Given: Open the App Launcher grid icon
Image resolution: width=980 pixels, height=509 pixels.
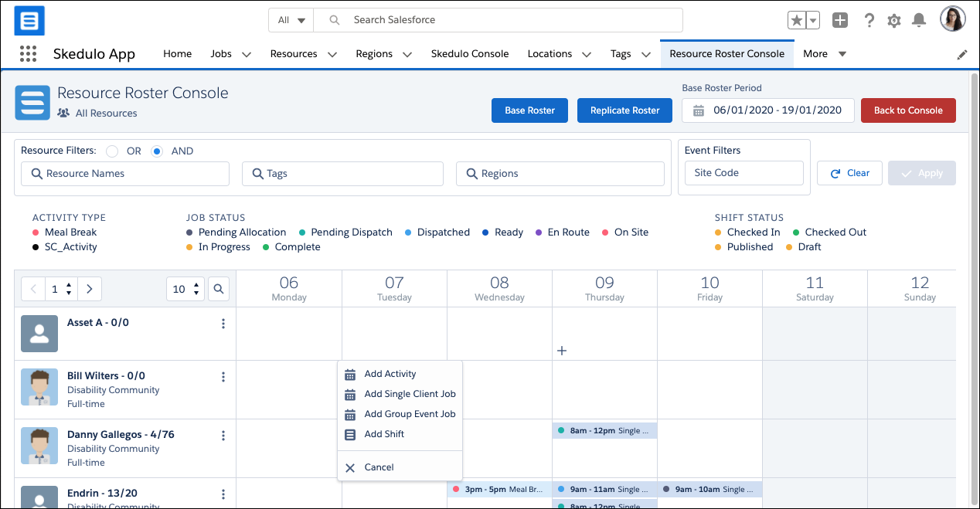Looking at the screenshot, I should point(29,54).
